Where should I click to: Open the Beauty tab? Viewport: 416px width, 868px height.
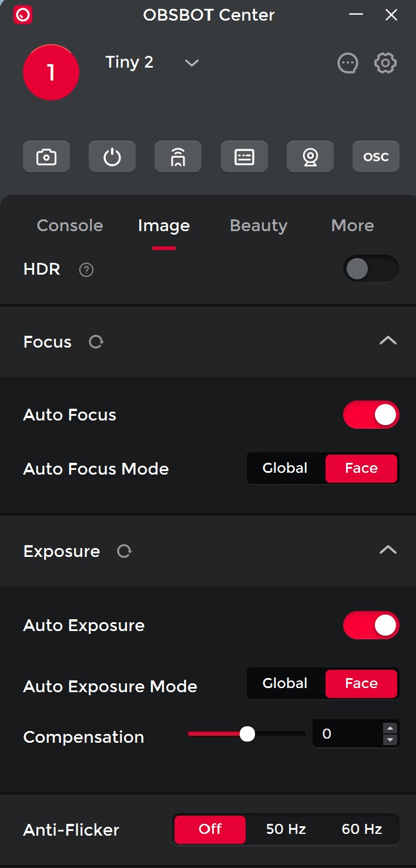tap(259, 225)
